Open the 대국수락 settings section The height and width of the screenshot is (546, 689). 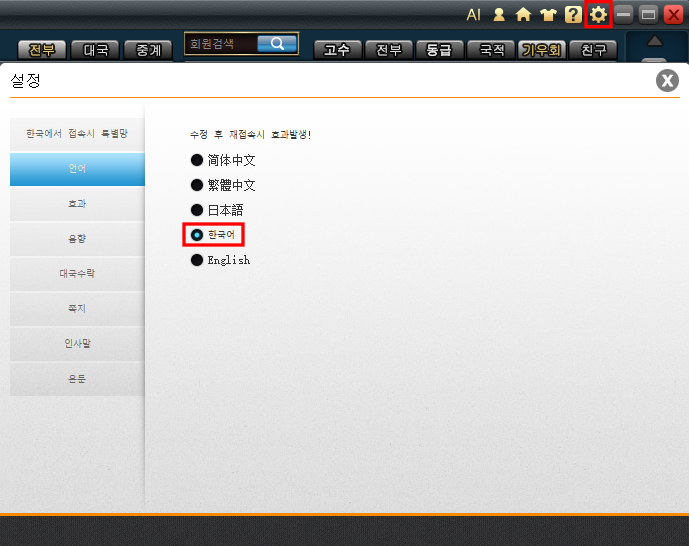(77, 274)
